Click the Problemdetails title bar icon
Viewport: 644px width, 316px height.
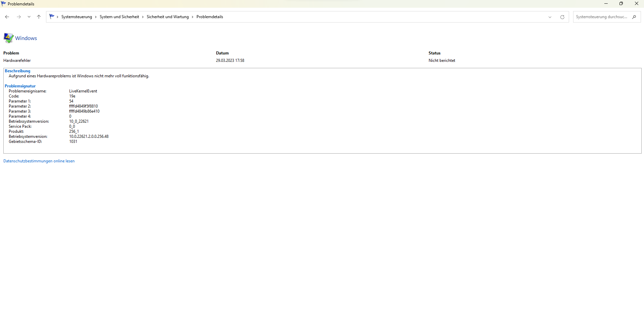(4, 4)
